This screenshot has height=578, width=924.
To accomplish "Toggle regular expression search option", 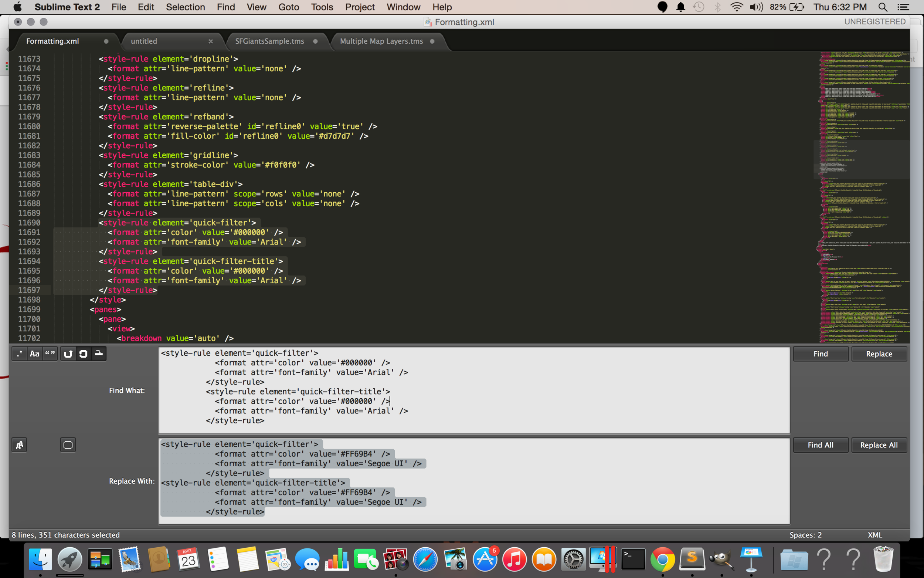I will 20,354.
